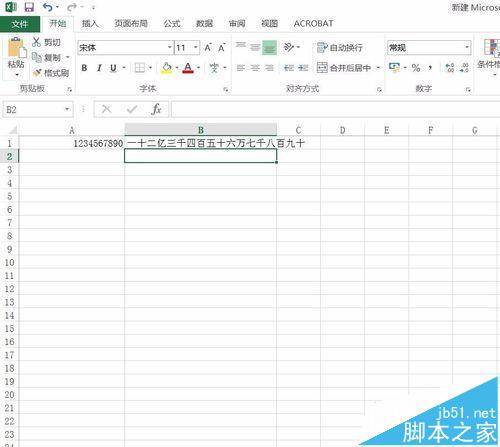Expand the Name Box B2 dropdown
The image size is (500, 447).
[67, 109]
